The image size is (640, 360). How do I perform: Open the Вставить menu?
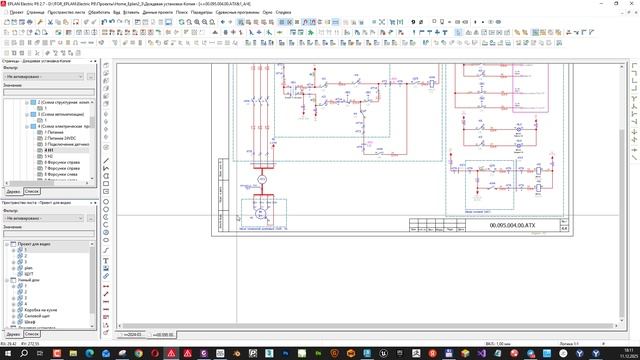[131, 12]
